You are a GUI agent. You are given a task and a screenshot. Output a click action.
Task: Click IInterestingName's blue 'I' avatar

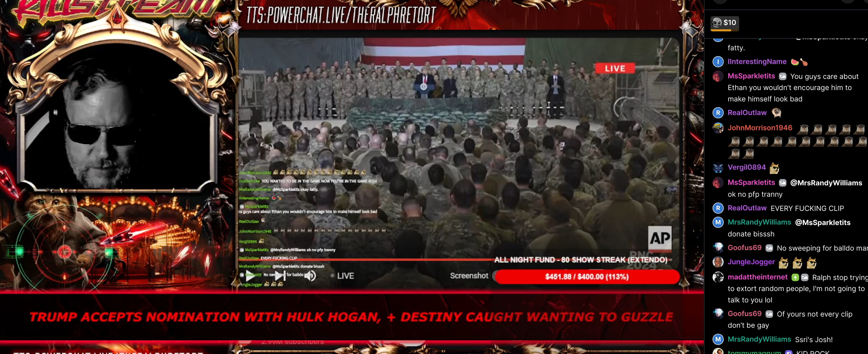[x=718, y=62]
